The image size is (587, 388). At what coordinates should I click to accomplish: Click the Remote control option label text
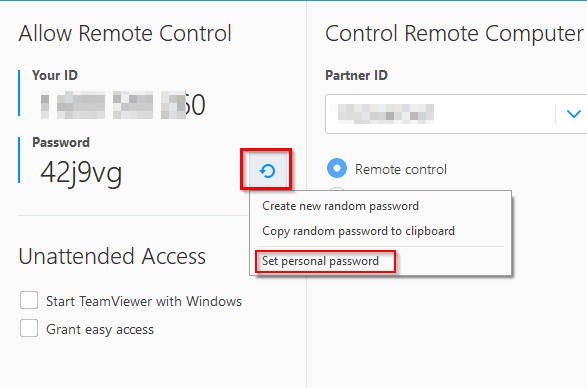(x=401, y=169)
